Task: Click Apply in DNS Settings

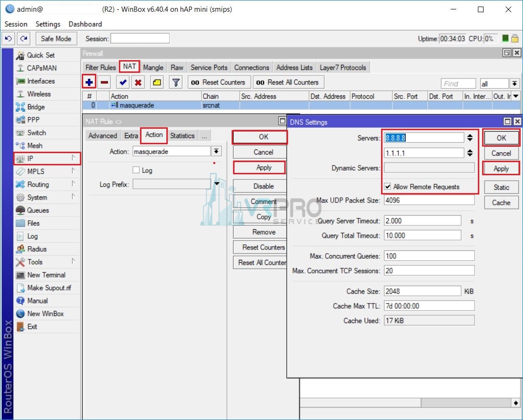Action: tap(501, 169)
